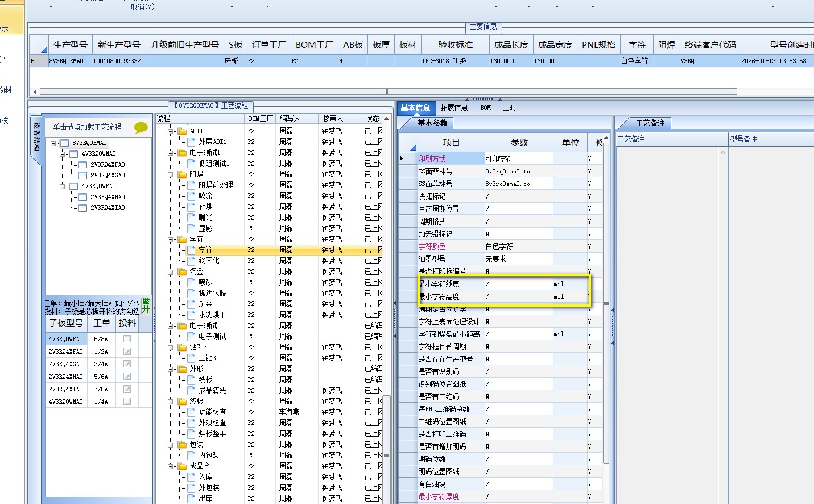Click the 包装 folder icon
The image size is (814, 504).
point(182,445)
